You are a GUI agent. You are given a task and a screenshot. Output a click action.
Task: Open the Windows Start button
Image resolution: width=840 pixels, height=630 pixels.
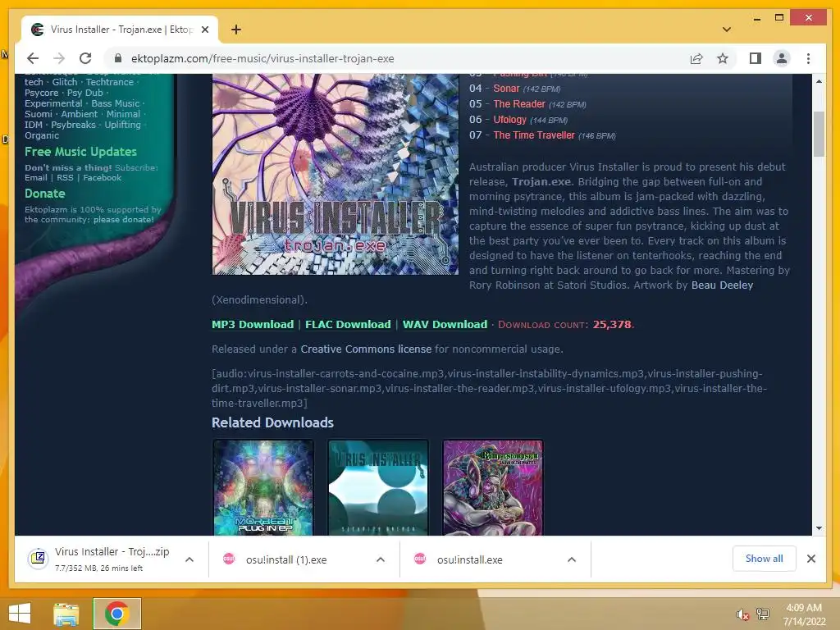(20, 614)
